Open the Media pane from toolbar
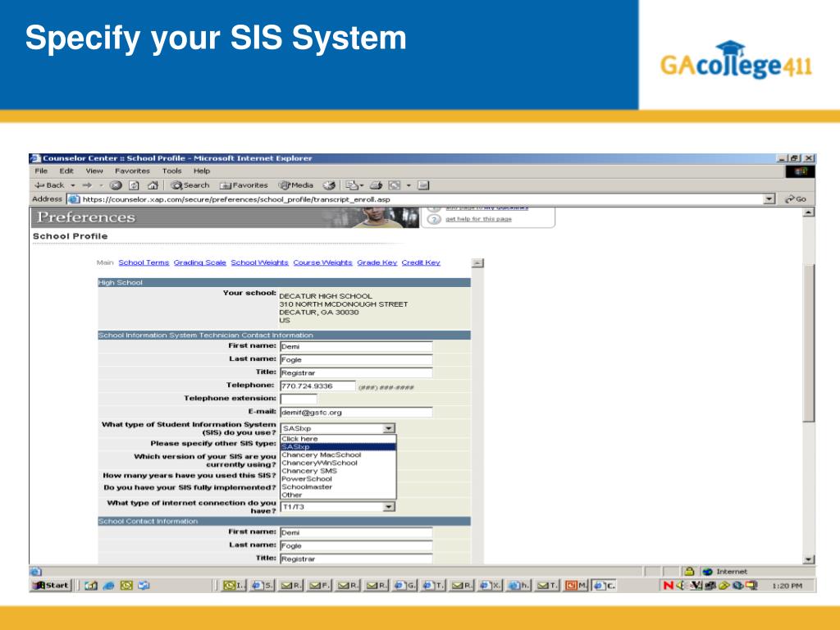This screenshot has height=630, width=840. [x=295, y=185]
